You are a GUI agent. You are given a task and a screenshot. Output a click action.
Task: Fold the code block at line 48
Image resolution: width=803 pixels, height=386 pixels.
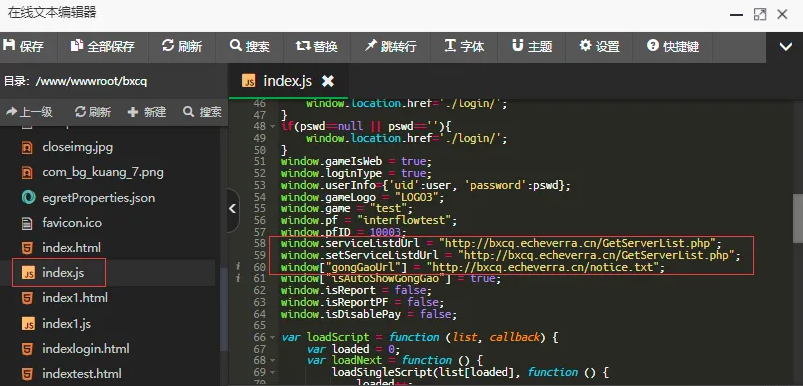click(x=272, y=126)
